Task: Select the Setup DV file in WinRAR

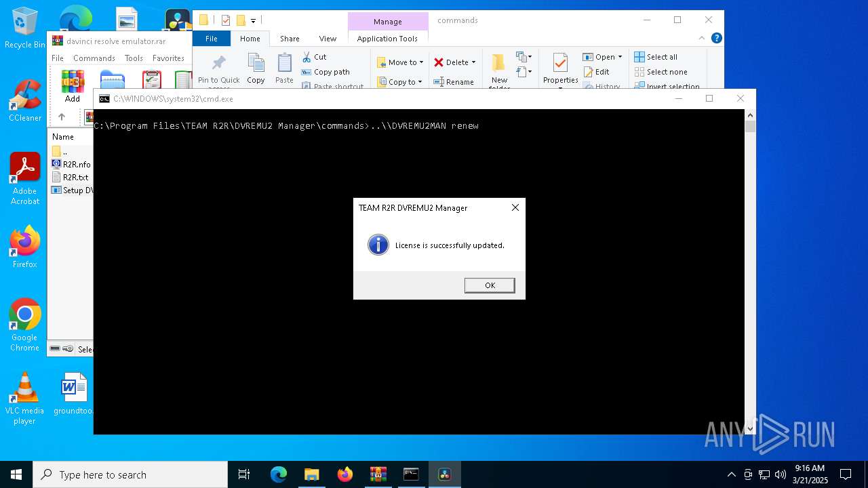Action: [x=72, y=190]
